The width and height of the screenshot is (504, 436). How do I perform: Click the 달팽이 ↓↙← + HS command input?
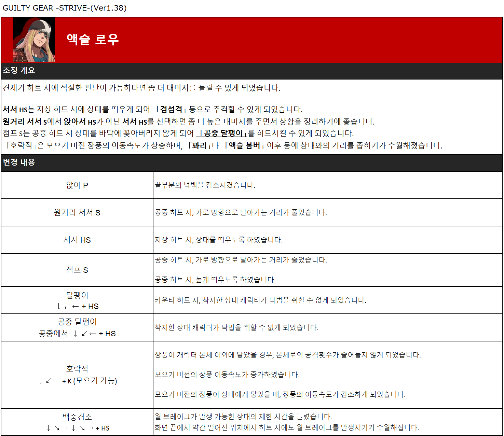(77, 306)
